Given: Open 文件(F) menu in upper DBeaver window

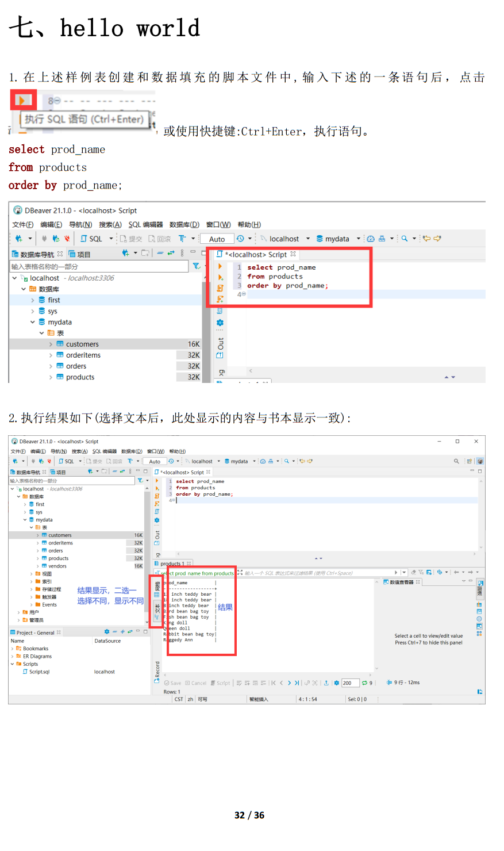Looking at the screenshot, I should click(23, 224).
